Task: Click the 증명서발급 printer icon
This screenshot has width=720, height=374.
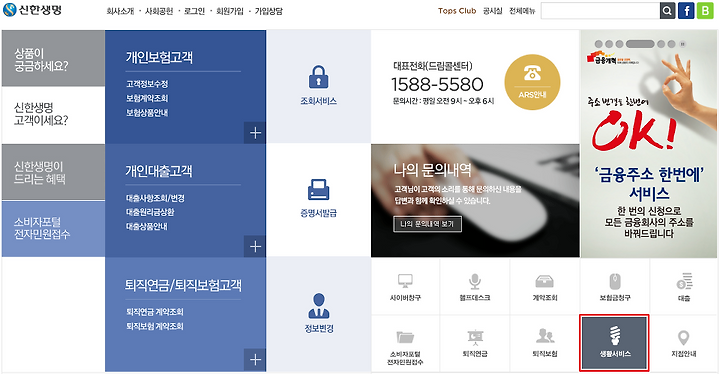Action: tap(318, 190)
